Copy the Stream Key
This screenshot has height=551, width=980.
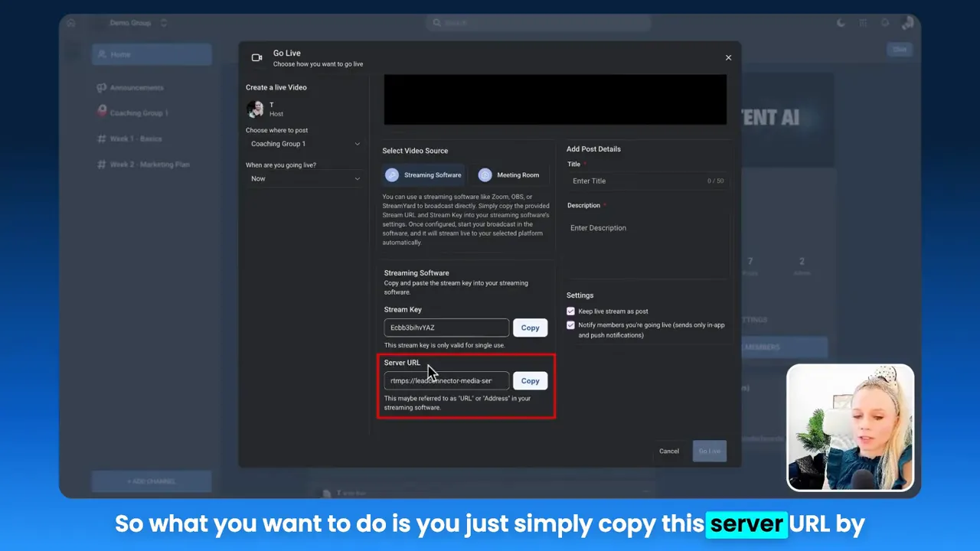coord(530,328)
